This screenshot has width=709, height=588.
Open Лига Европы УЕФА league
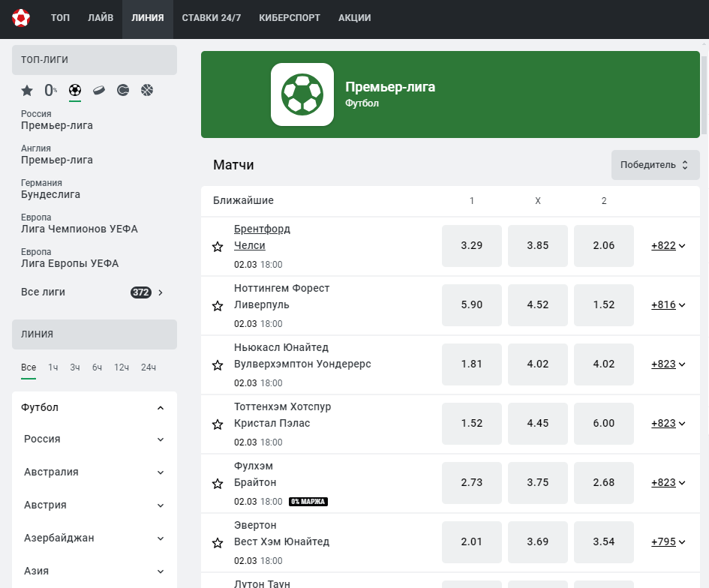(70, 257)
